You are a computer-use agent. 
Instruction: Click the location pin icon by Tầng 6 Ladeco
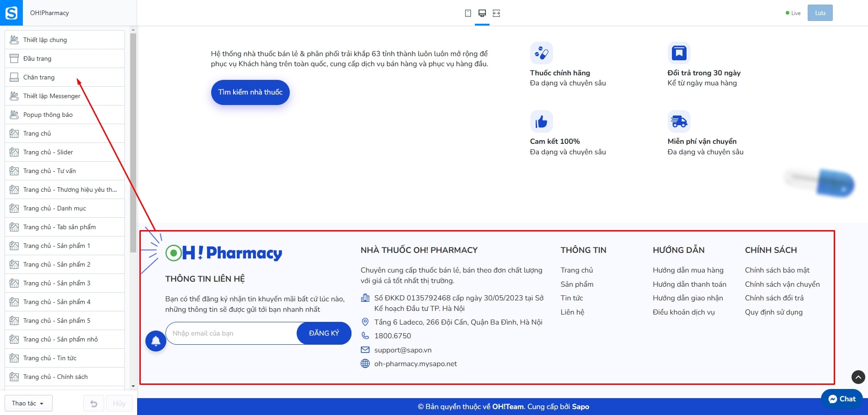pos(365,322)
